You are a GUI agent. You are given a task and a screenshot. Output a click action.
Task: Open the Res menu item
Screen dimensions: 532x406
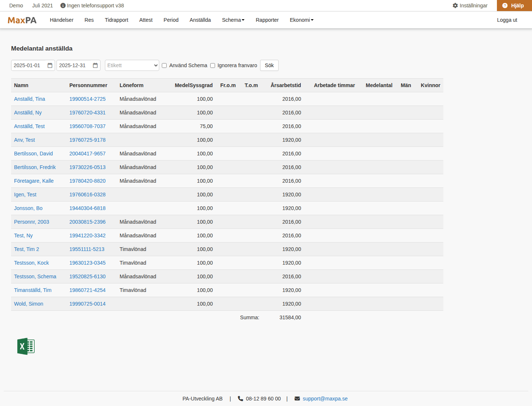(89, 20)
